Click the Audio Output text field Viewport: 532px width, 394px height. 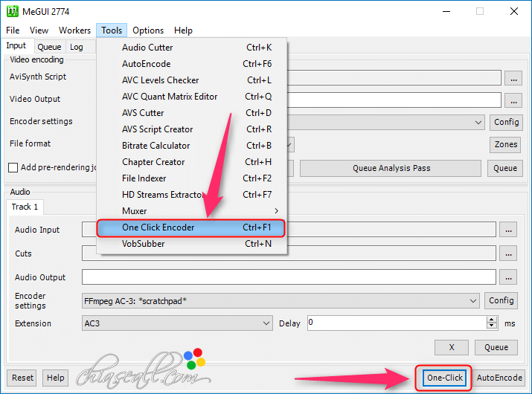tap(289, 277)
